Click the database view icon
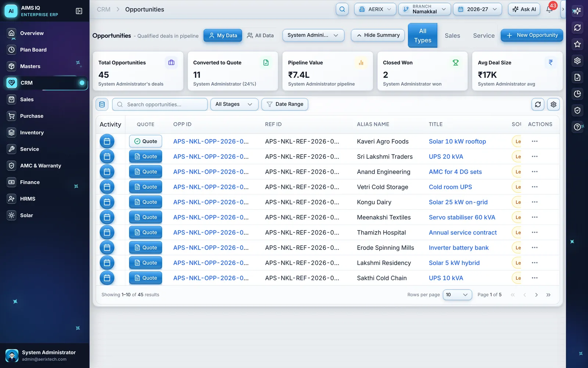Viewport: 588px width, 368px height. coord(102,105)
